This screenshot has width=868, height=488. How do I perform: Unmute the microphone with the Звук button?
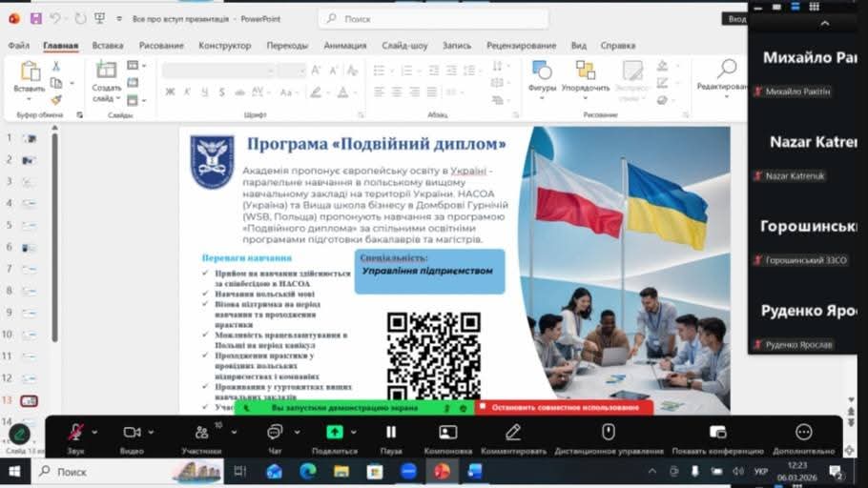75,434
